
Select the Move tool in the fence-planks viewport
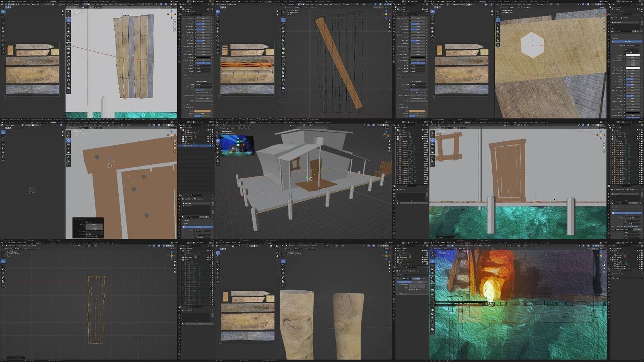(68, 19)
